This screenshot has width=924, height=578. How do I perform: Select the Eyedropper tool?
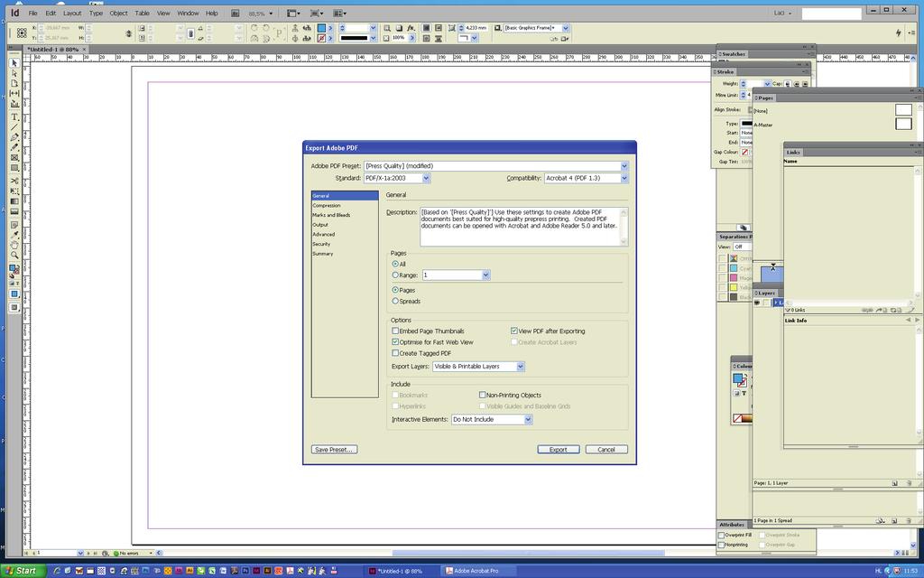pyautogui.click(x=14, y=235)
